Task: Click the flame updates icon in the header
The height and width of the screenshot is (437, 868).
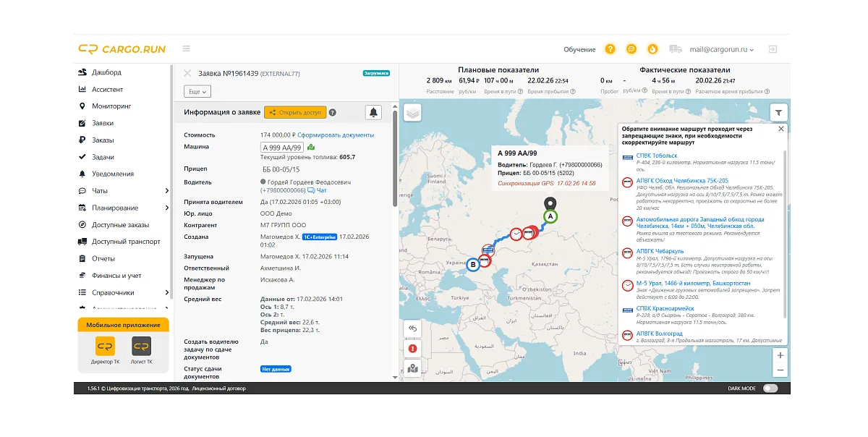Action: [652, 48]
